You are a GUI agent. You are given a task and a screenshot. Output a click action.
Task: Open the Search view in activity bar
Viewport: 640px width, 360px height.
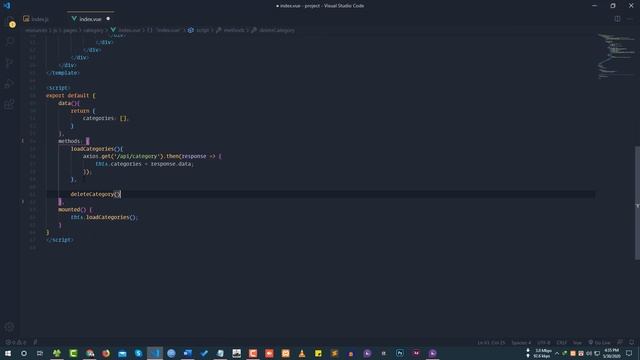(x=10, y=42)
